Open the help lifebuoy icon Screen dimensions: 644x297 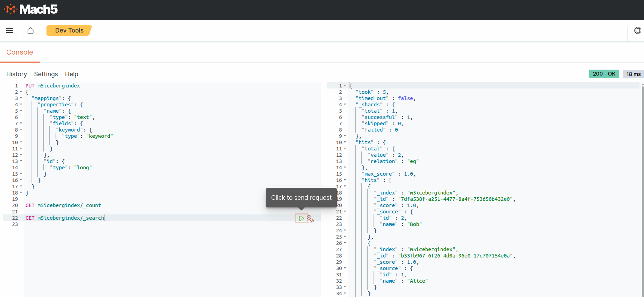pos(637,31)
